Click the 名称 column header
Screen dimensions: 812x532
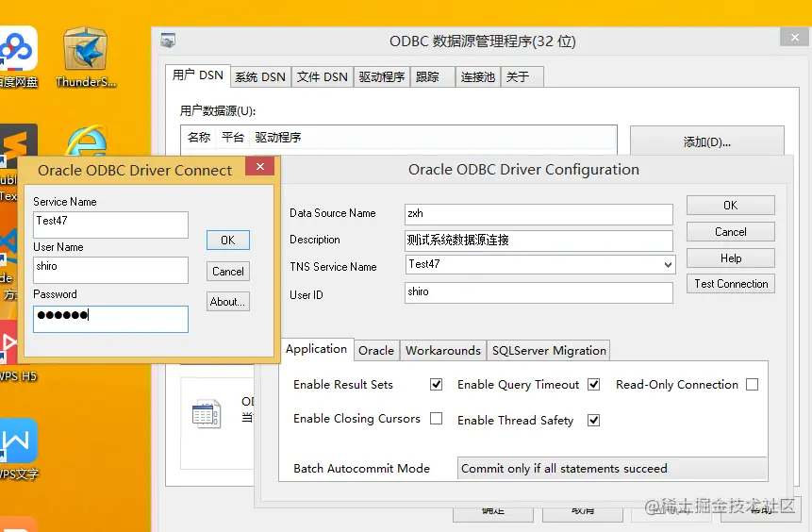[199, 138]
